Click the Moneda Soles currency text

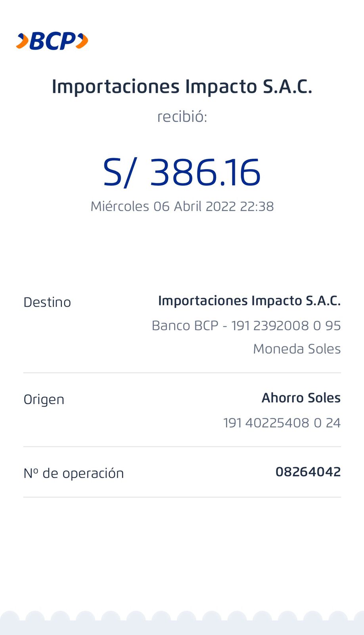click(x=297, y=349)
